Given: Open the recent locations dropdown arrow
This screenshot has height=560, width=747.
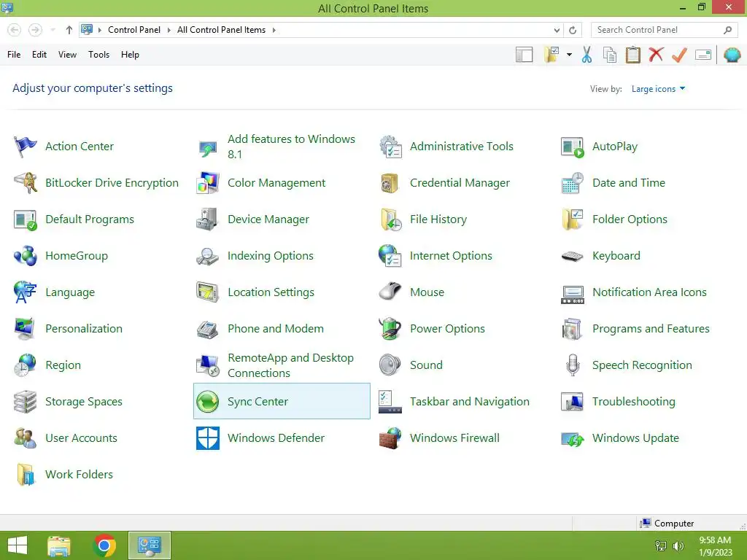Looking at the screenshot, I should click(53, 30).
